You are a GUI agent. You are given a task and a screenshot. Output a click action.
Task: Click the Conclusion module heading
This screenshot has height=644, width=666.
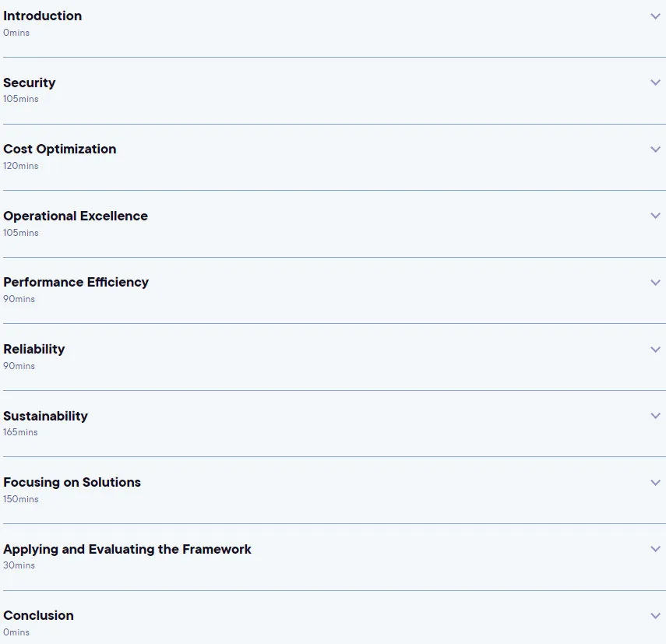click(38, 615)
